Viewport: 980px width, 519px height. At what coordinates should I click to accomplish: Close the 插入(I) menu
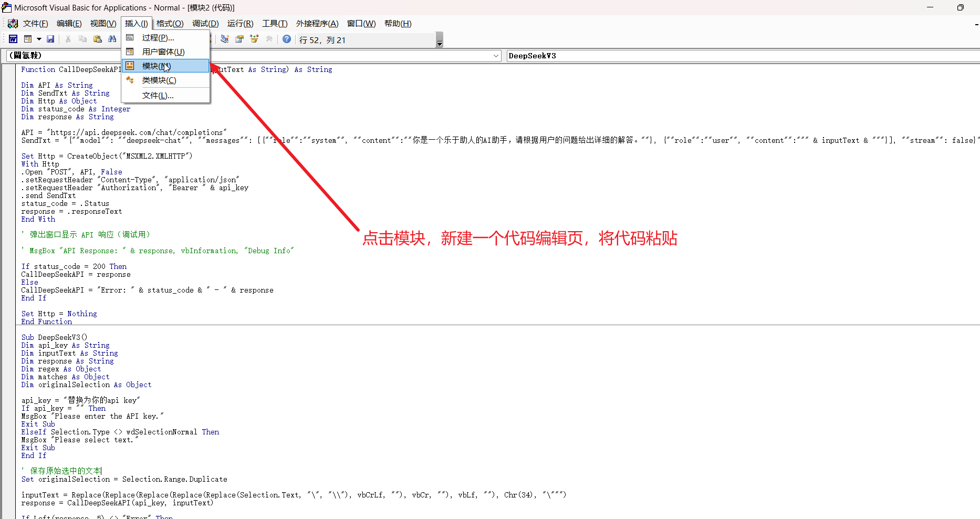(x=137, y=24)
